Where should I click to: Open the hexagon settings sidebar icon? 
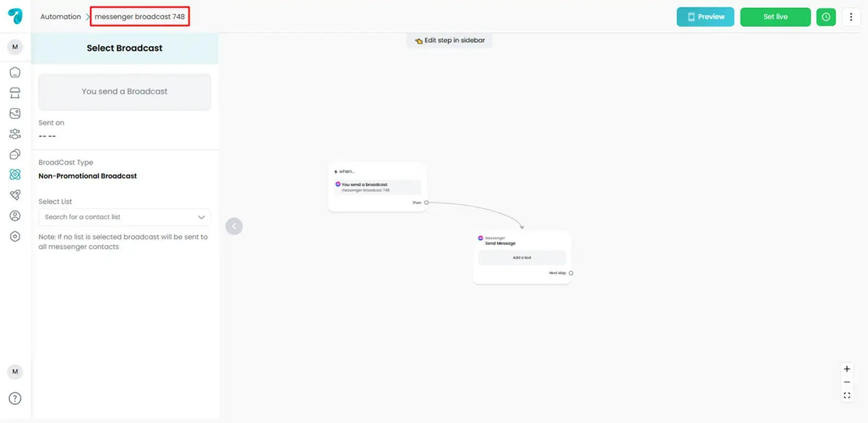tap(15, 236)
